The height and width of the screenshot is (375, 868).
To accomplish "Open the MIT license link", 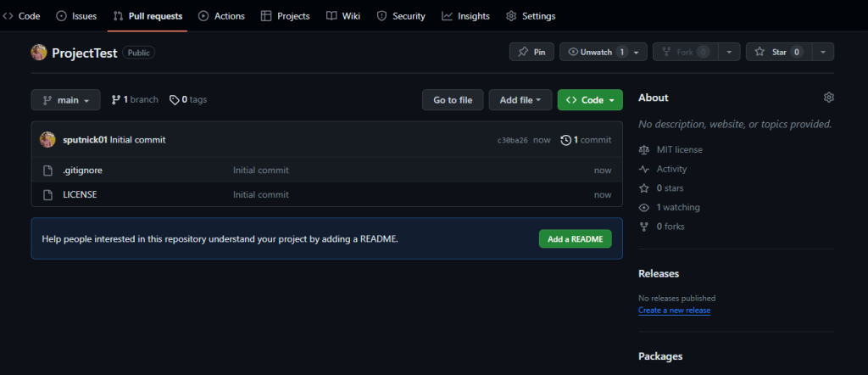I will 679,149.
